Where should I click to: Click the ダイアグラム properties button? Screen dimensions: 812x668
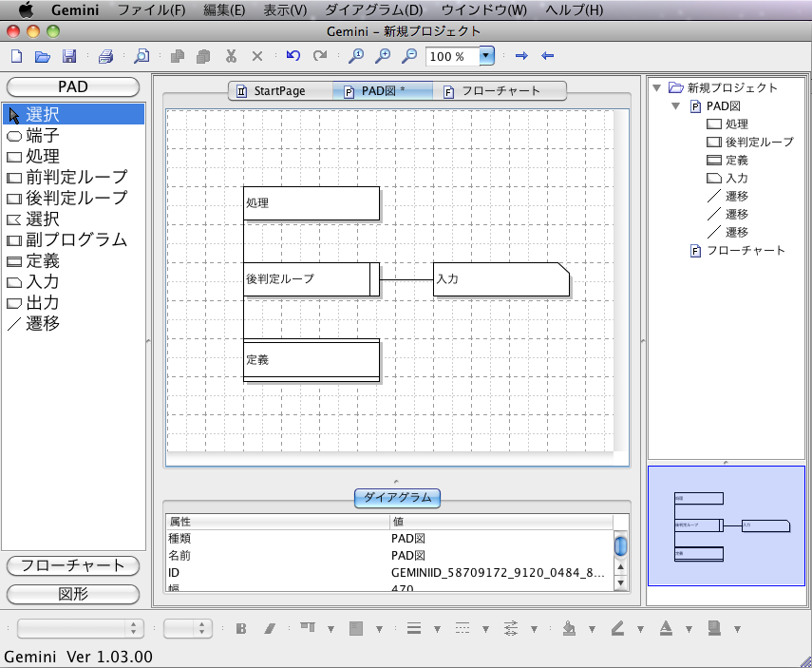pyautogui.click(x=397, y=498)
